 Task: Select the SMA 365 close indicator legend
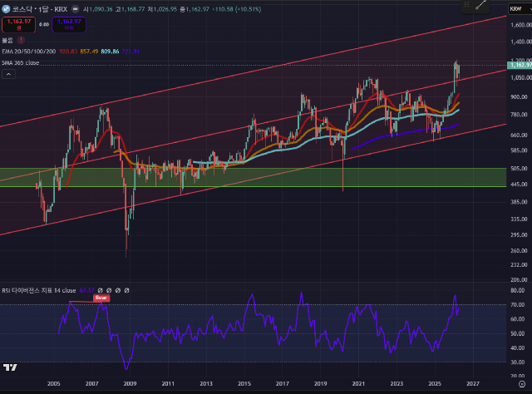tap(20, 63)
